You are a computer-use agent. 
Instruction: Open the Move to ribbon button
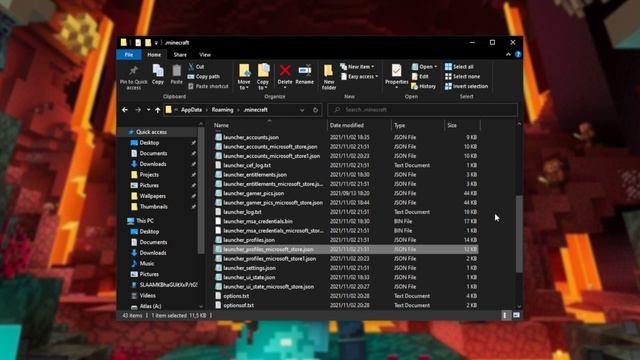pyautogui.click(x=244, y=77)
